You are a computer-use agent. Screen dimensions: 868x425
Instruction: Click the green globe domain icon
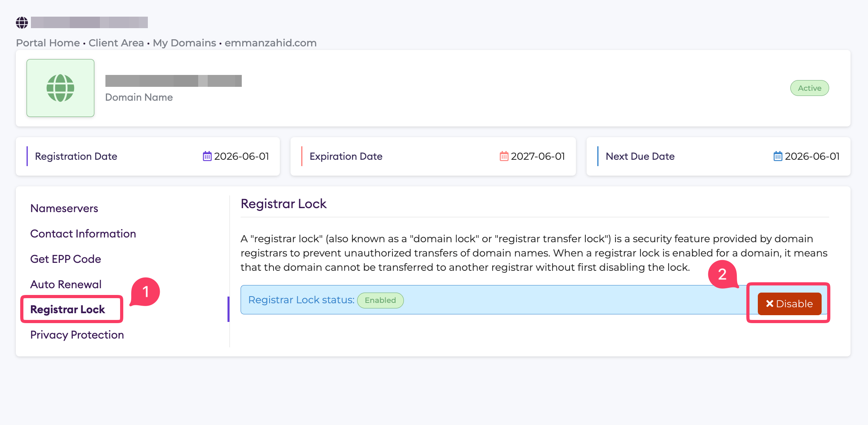coord(60,88)
